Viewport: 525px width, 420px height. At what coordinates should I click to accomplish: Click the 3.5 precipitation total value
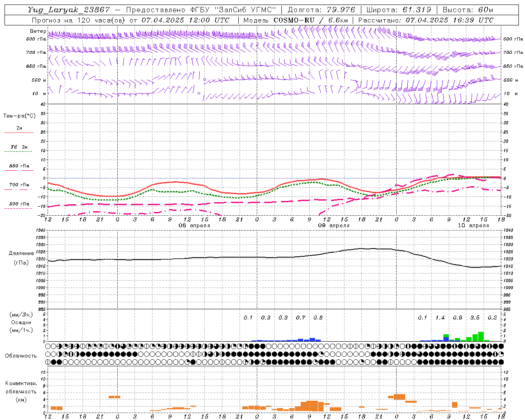(475, 318)
